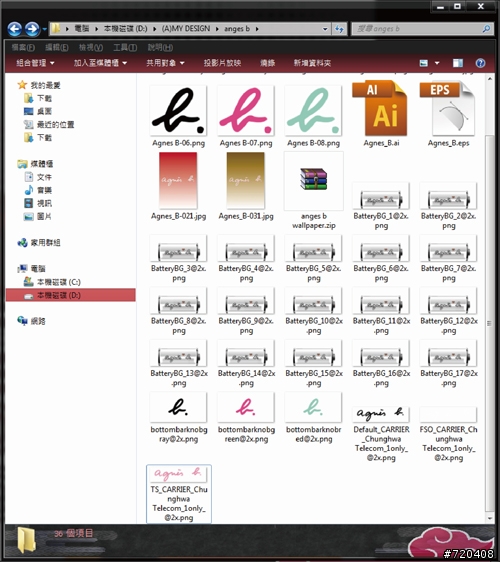Focus the anges b search box
Image resolution: width=500 pixels, height=562 pixels.
tap(422, 29)
